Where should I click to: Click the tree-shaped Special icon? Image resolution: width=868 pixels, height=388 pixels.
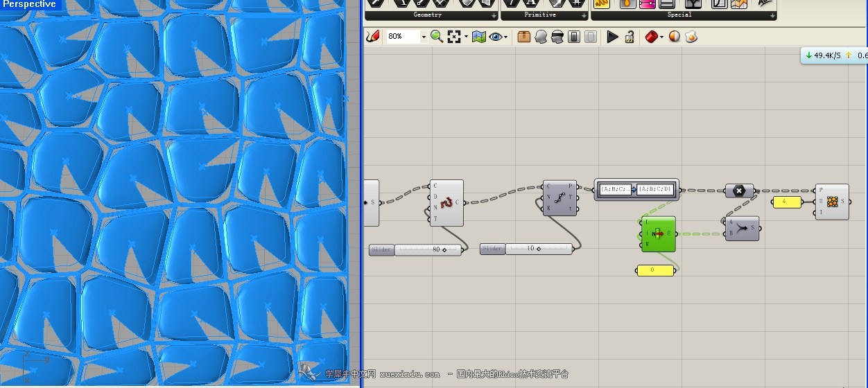pyautogui.click(x=693, y=3)
